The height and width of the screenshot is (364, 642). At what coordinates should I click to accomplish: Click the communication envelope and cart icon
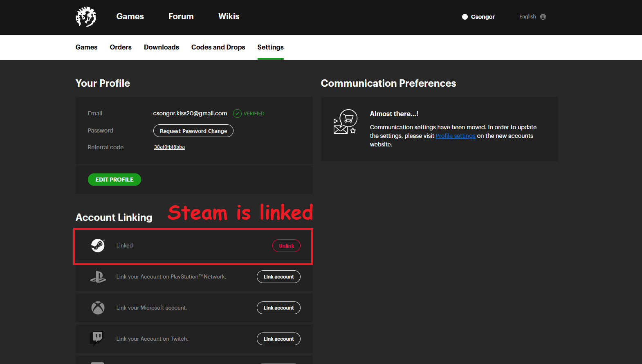click(346, 121)
